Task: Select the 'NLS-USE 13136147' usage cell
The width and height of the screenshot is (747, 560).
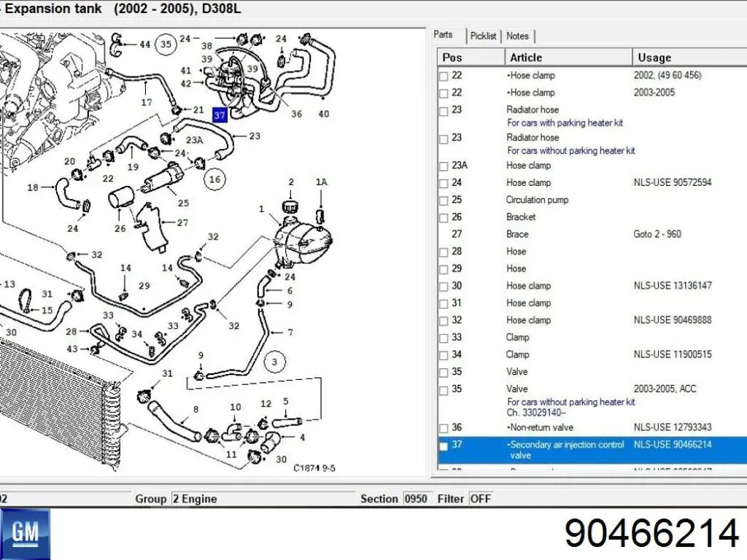Action: point(672,286)
